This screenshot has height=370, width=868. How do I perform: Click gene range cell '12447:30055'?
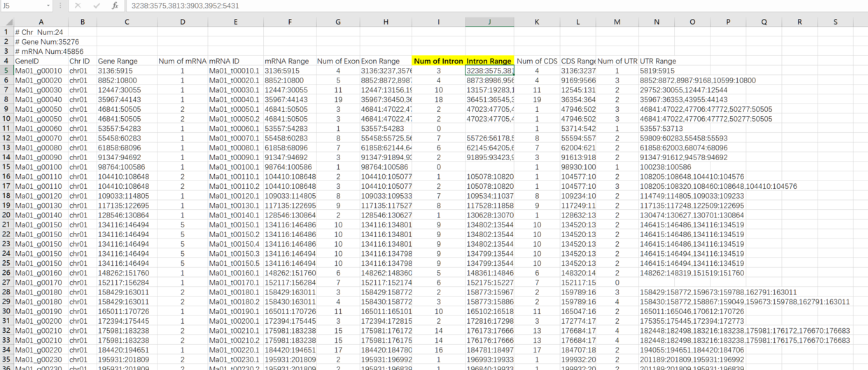[x=127, y=90]
